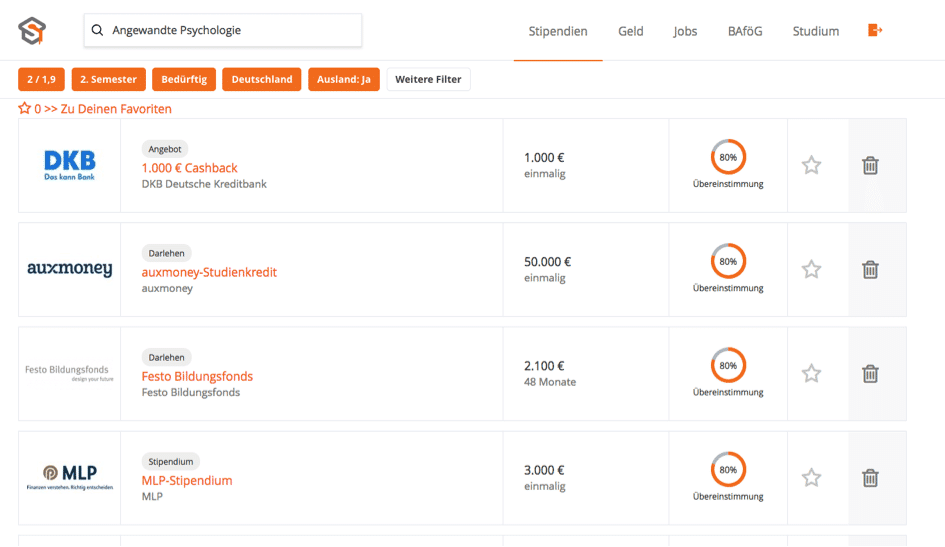Open the 1.000 € Cashback link
This screenshot has height=547, width=945.
tap(189, 168)
